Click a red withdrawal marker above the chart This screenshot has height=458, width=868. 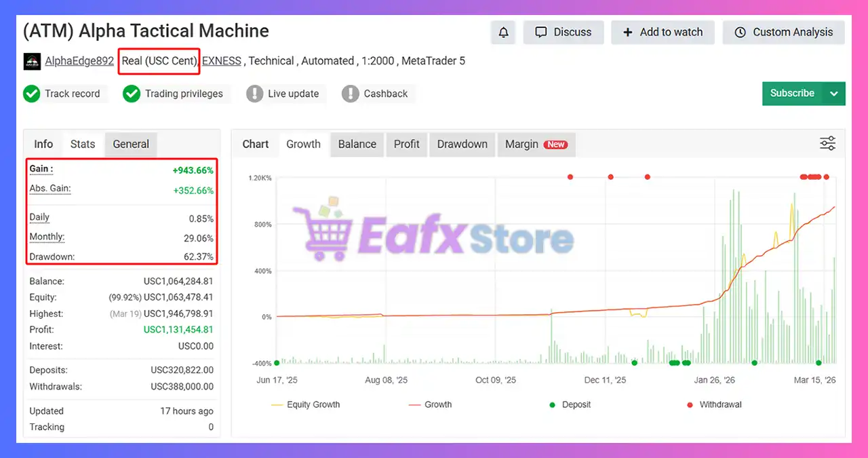pos(570,177)
